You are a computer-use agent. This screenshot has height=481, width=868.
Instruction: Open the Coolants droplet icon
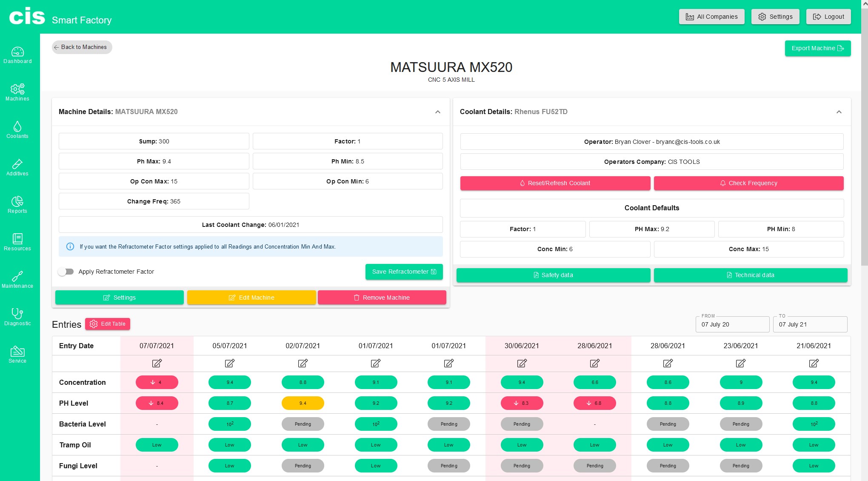pos(17,127)
